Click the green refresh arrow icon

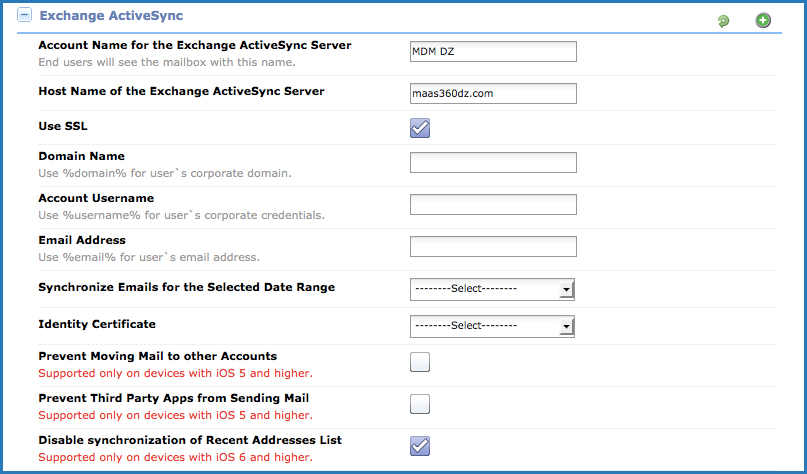(x=724, y=21)
